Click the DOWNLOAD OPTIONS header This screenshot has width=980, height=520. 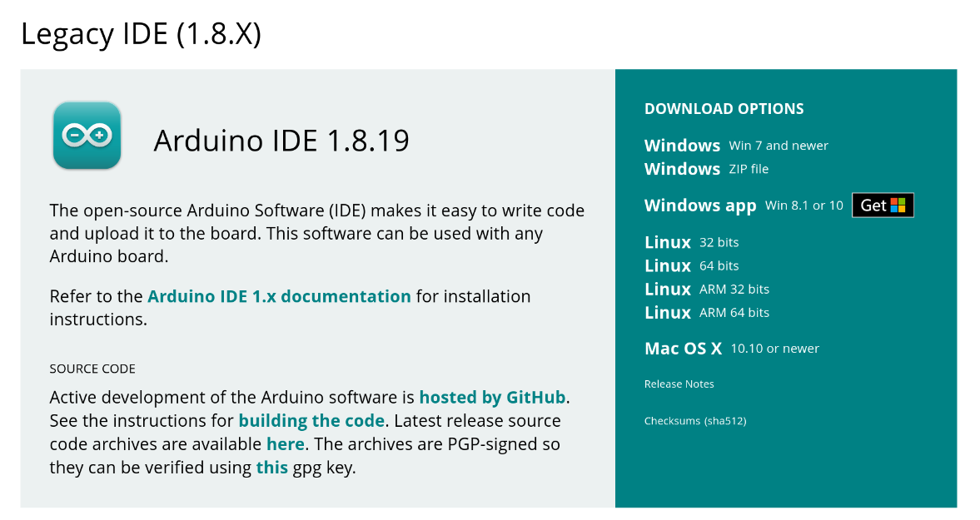click(x=724, y=108)
